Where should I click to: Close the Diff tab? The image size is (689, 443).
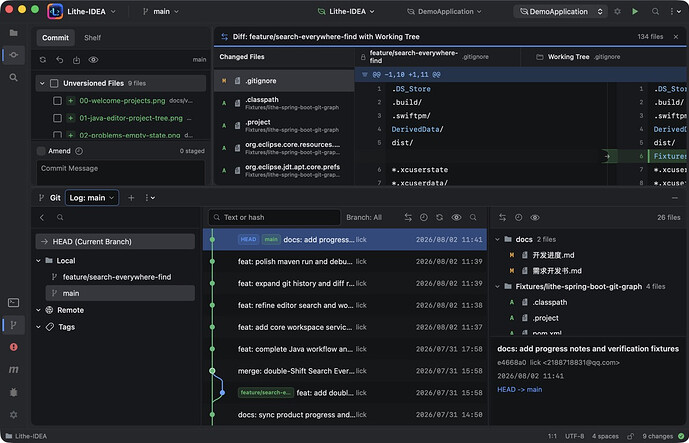(x=676, y=37)
